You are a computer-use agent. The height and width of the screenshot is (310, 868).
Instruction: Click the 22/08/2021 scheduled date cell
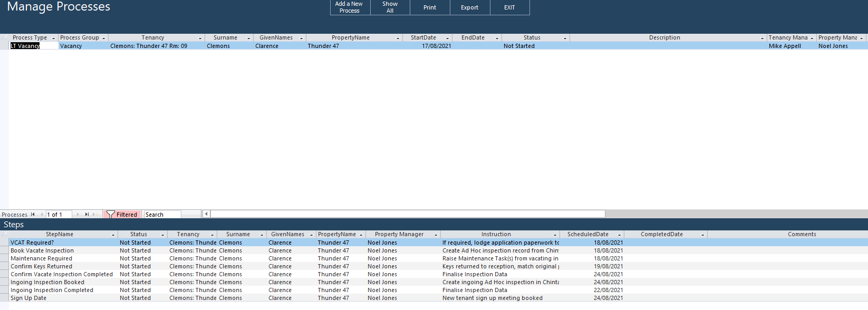click(592, 290)
